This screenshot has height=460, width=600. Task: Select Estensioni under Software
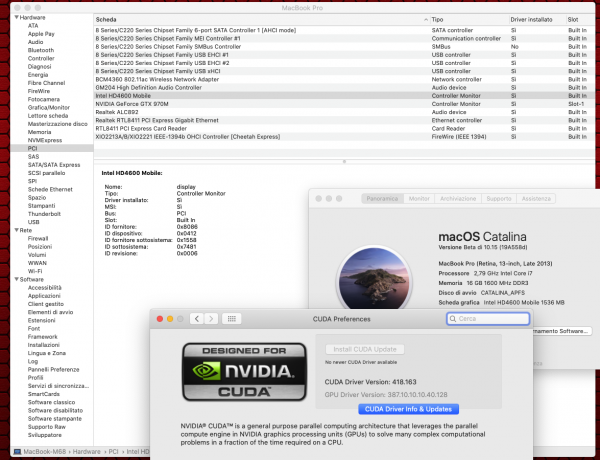pos(41,320)
